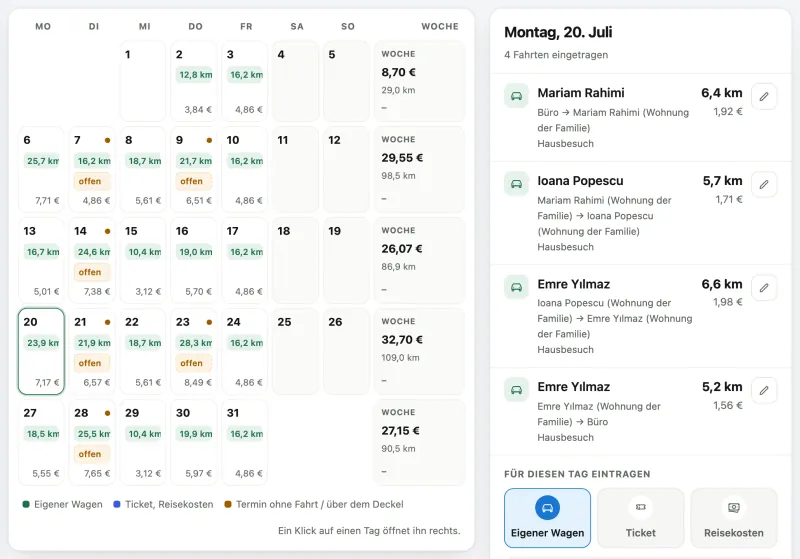Select Eigener Wagen entry type
Screen dimensions: 800x559
[547, 518]
